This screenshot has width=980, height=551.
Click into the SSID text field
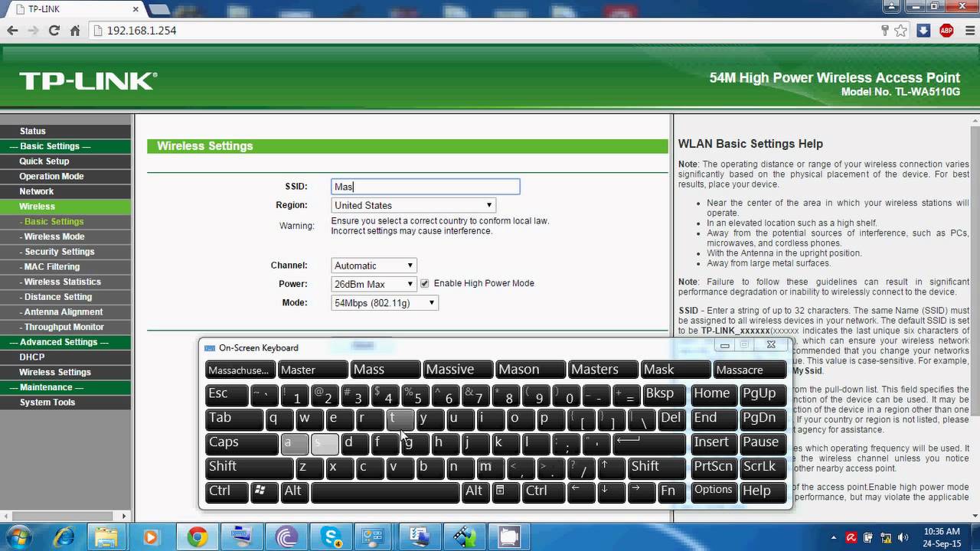tap(426, 187)
